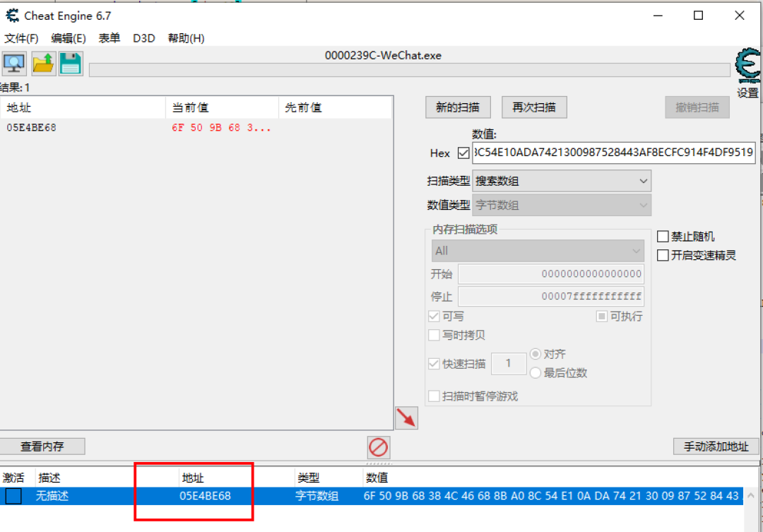Toggle the 写时拷贝 checkbox
Viewport: 763px width, 532px height.
click(x=434, y=336)
